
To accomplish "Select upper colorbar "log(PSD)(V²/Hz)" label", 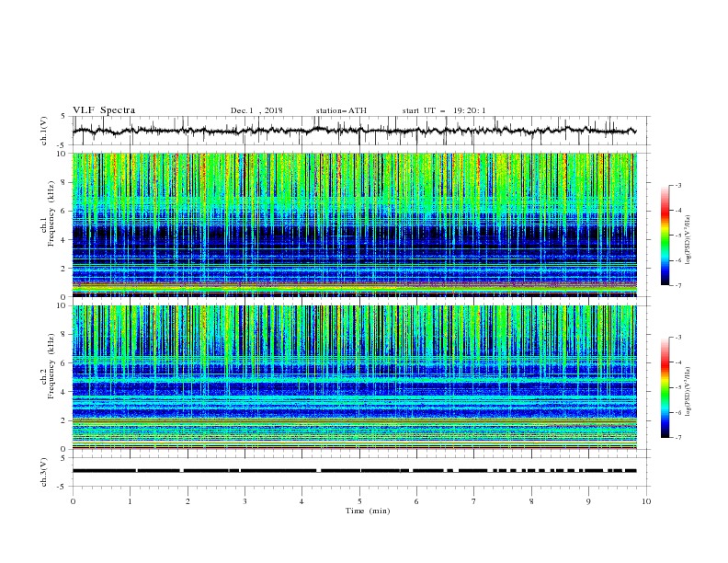I will (x=688, y=241).
